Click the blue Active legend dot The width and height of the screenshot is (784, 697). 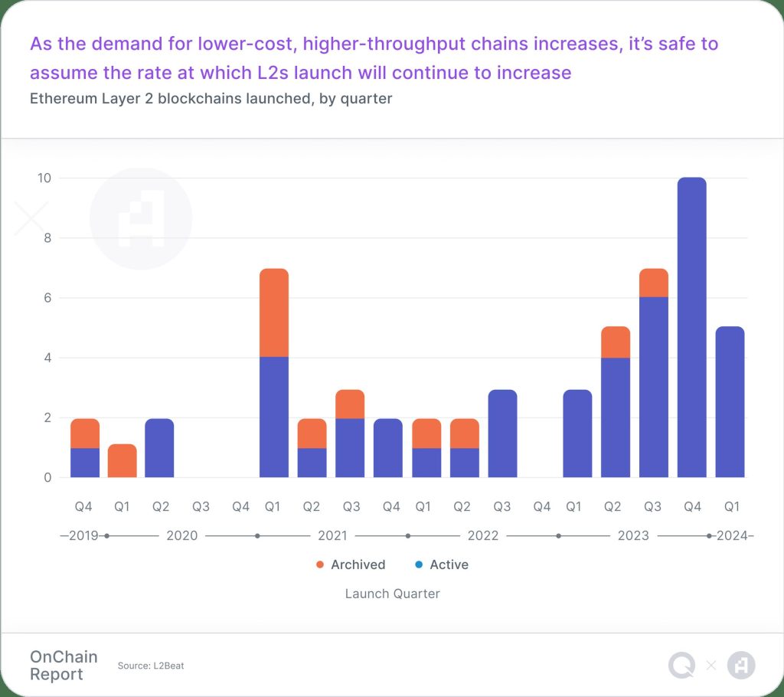[x=419, y=565]
